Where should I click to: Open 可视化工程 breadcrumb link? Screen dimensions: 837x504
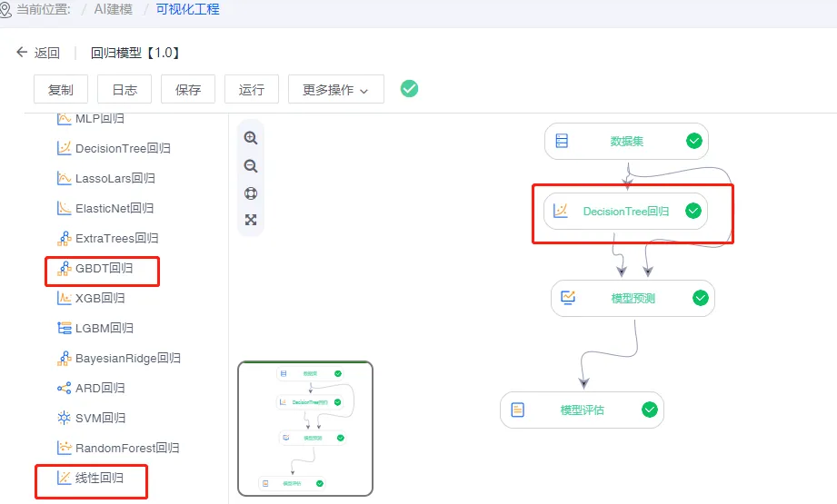coord(187,9)
